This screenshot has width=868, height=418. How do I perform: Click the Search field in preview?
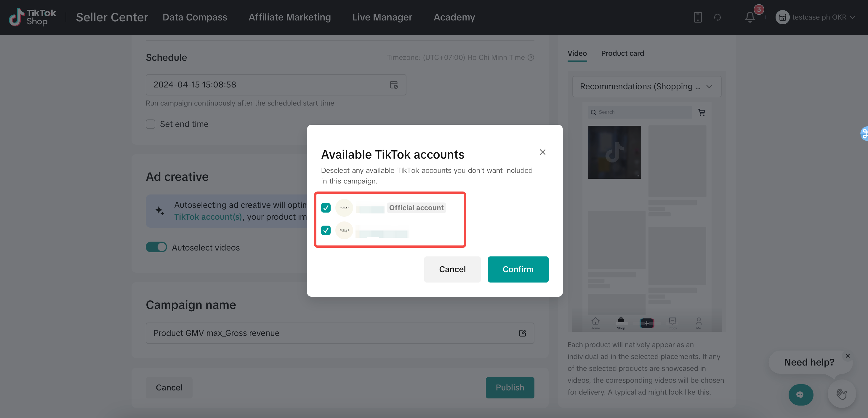click(x=640, y=112)
